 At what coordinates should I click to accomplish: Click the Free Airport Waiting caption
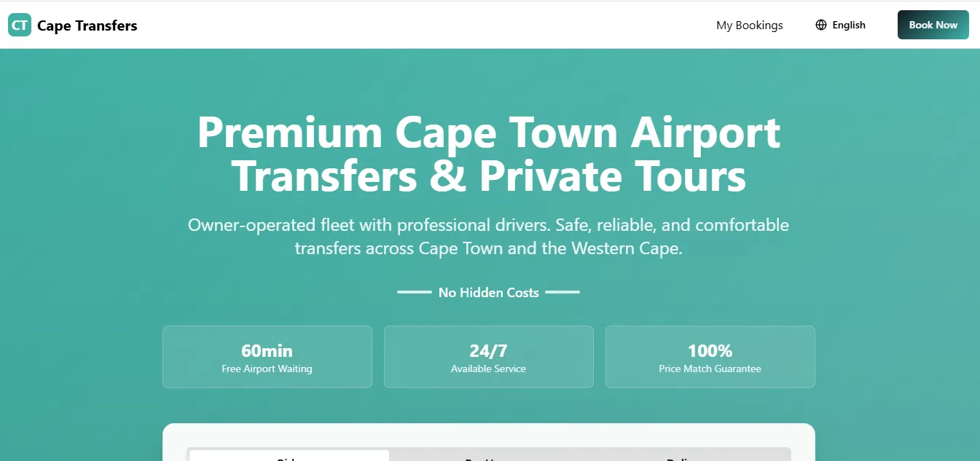267,369
